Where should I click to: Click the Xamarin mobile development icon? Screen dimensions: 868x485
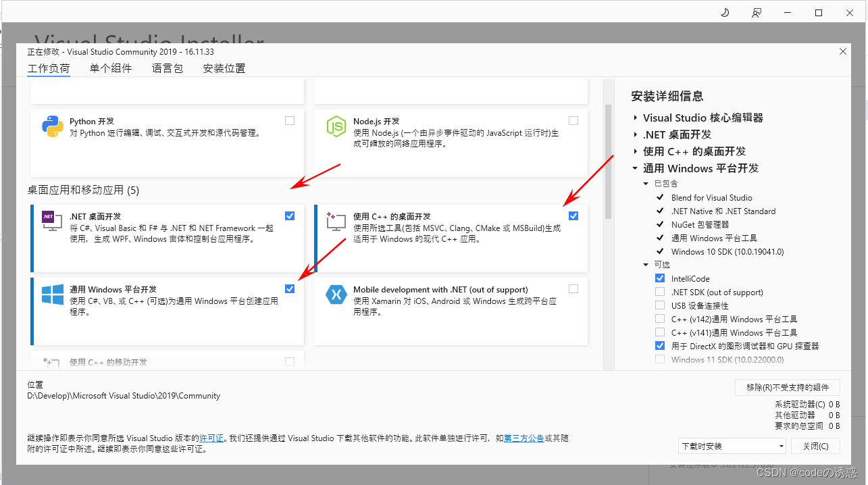(x=336, y=295)
